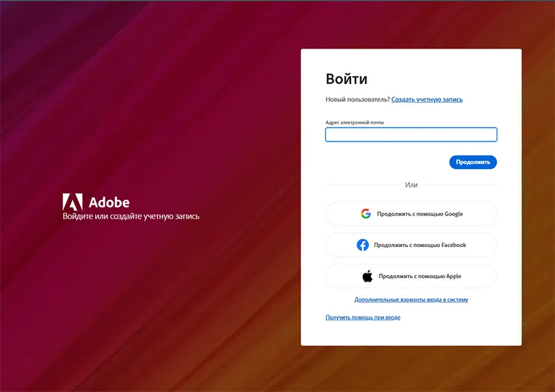This screenshot has width=555, height=392.
Task: Open Дополнительные варианты входа в систему
Action: [x=411, y=300]
